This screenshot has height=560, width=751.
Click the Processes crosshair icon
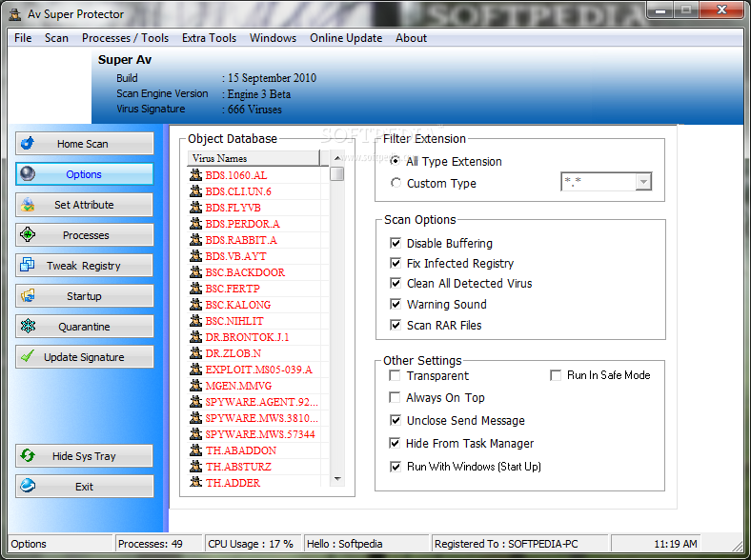pyautogui.click(x=28, y=234)
